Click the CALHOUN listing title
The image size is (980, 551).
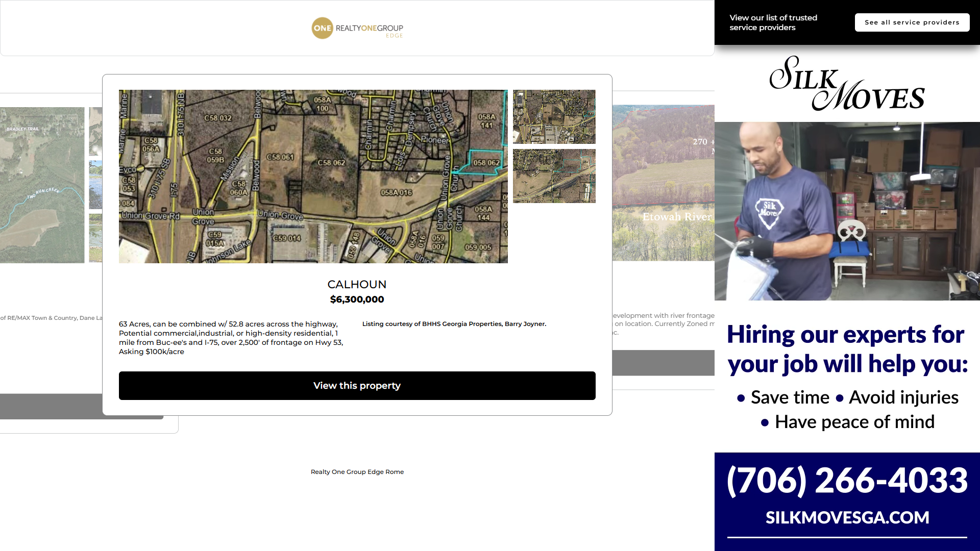click(357, 284)
